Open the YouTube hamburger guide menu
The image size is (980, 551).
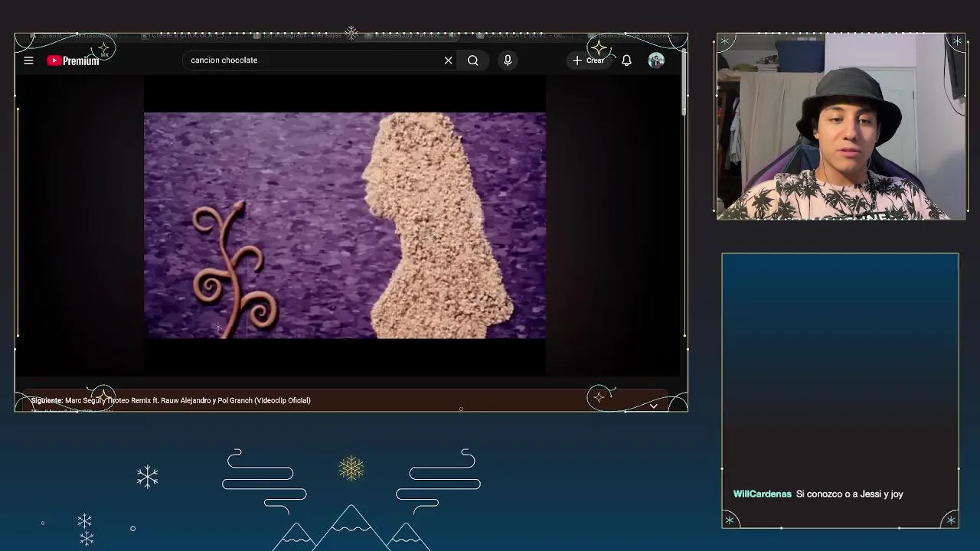tap(28, 60)
